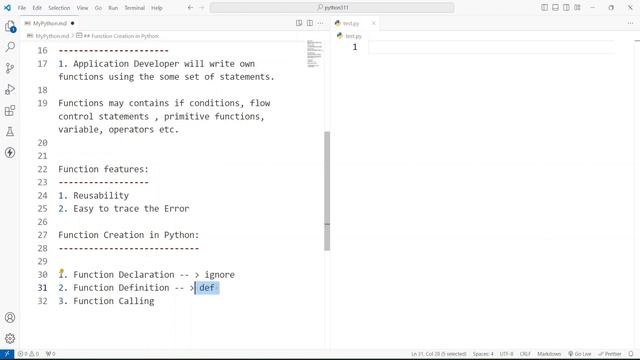Go back with the left arrow
640x360 pixels.
pyautogui.click(x=190, y=7)
